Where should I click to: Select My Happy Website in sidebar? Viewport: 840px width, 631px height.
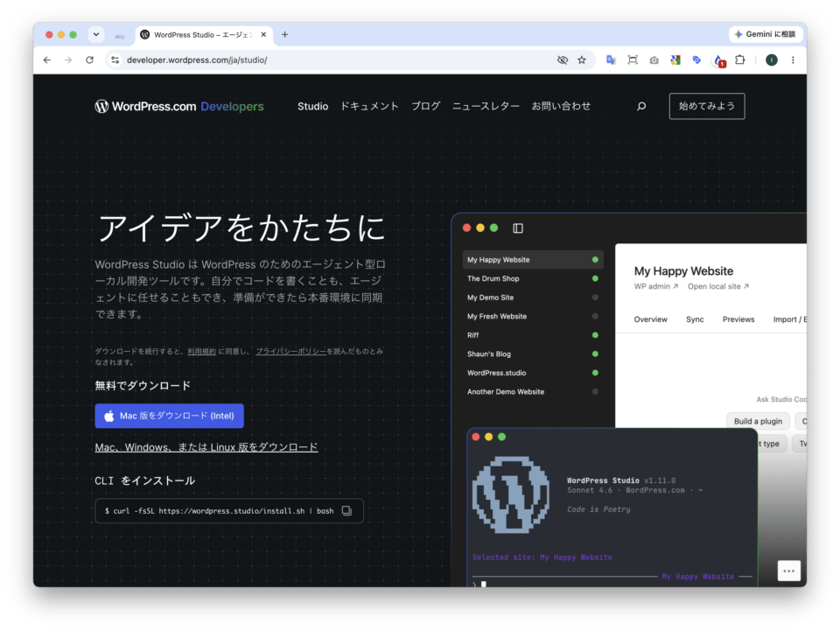point(533,260)
